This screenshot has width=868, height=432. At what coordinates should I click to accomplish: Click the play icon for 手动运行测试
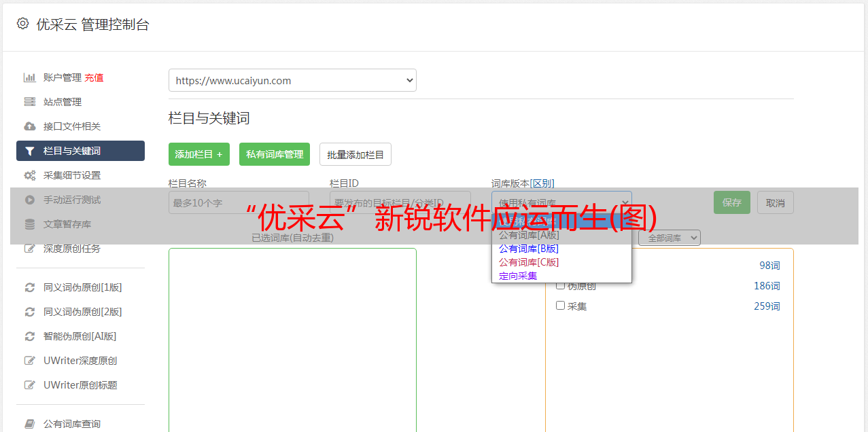click(30, 200)
